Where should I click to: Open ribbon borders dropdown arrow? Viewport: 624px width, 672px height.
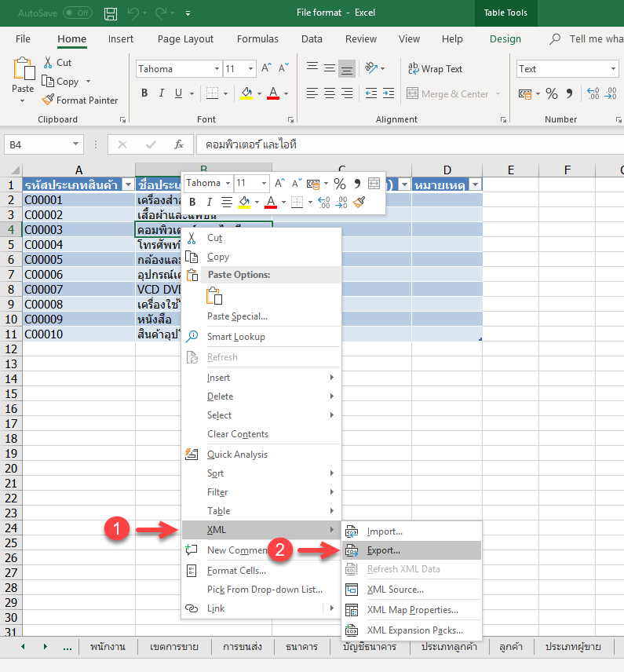click(x=225, y=93)
